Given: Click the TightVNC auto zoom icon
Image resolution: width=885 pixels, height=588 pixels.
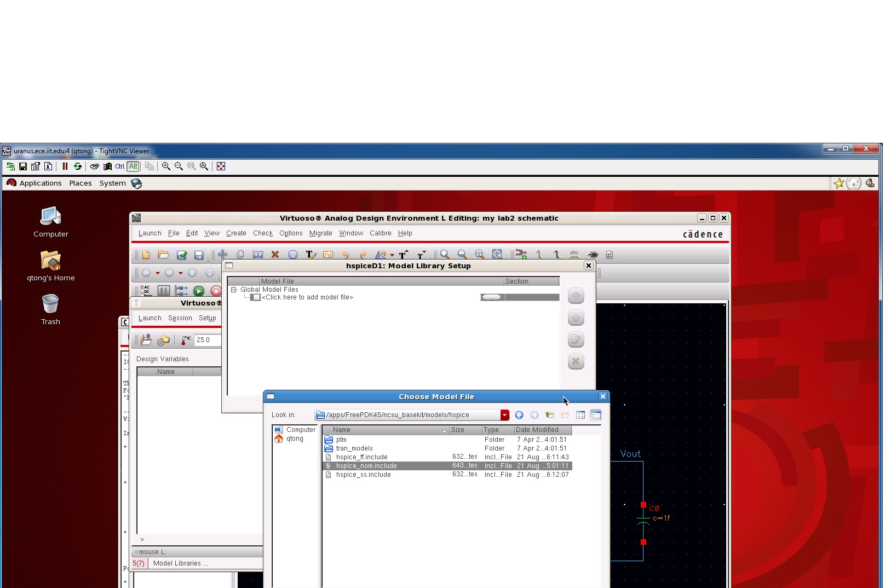Looking at the screenshot, I should [204, 166].
